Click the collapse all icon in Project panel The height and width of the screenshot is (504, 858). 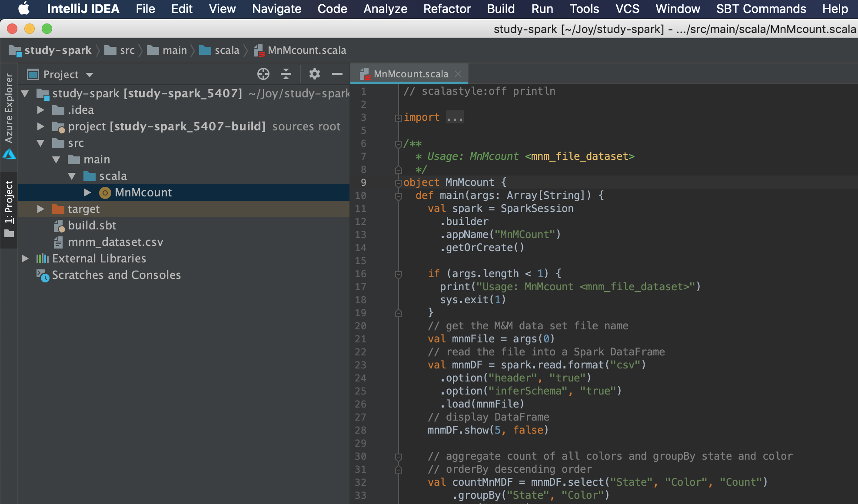(286, 74)
